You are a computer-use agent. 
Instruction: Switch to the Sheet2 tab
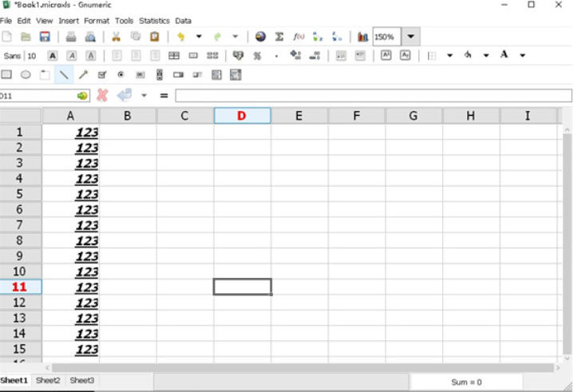48,381
